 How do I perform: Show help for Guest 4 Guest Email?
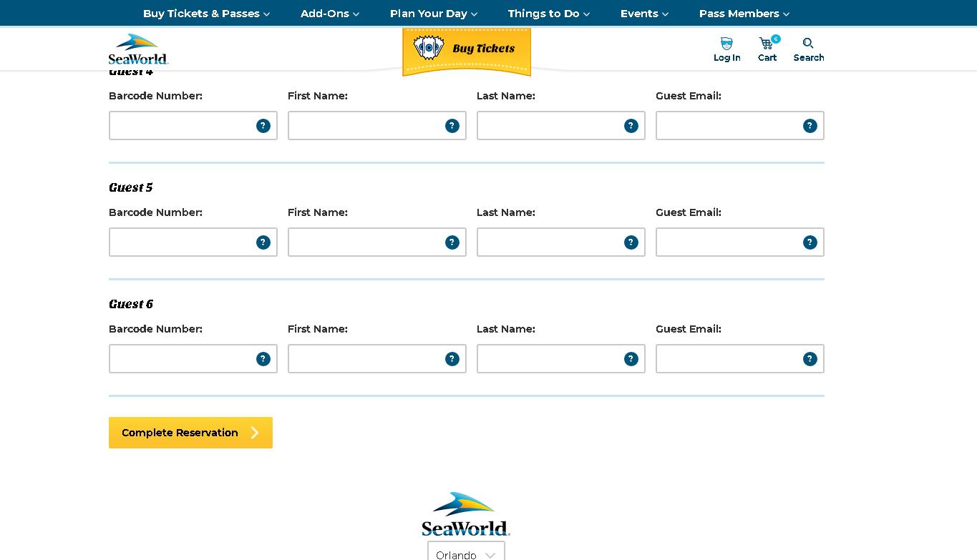coord(810,126)
